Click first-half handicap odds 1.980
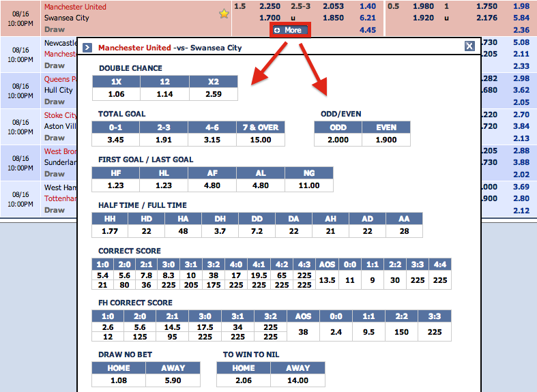 tap(423, 6)
